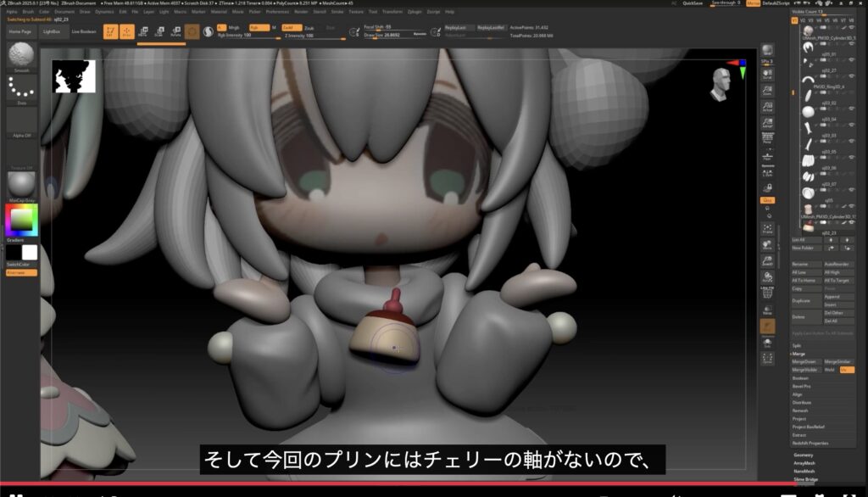Click the Zoom3D icon
Image resolution: width=868 pixels, height=497 pixels.
pyautogui.click(x=767, y=260)
